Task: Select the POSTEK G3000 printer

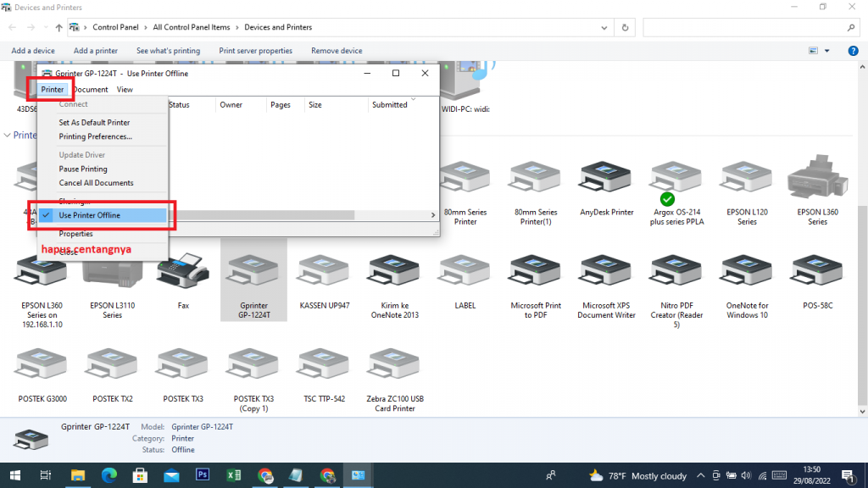Action: 42,375
